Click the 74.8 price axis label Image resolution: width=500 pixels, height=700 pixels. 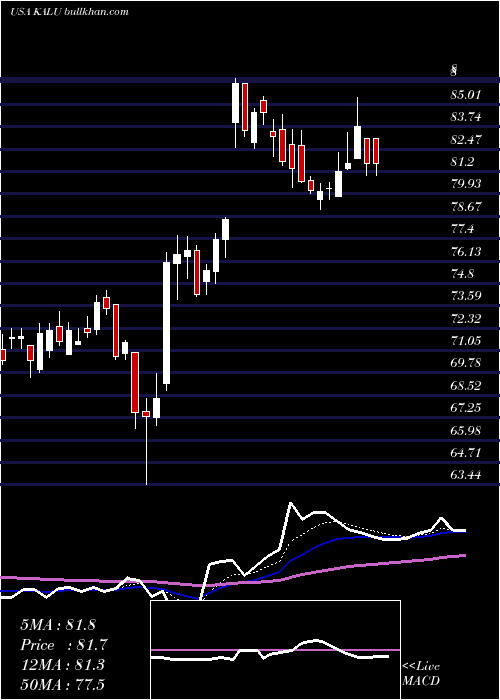coord(462,274)
